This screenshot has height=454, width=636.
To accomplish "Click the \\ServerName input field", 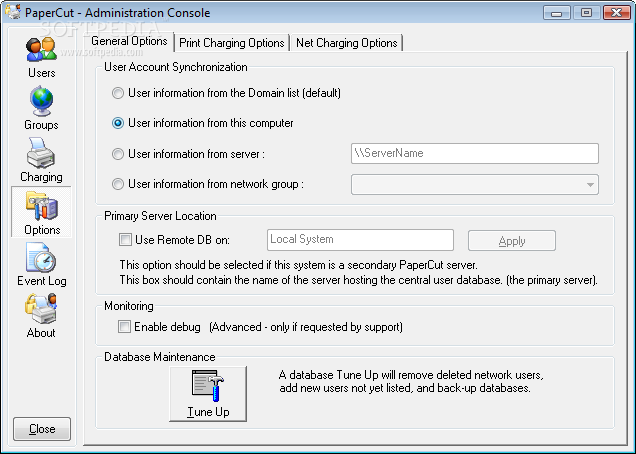I will 475,153.
